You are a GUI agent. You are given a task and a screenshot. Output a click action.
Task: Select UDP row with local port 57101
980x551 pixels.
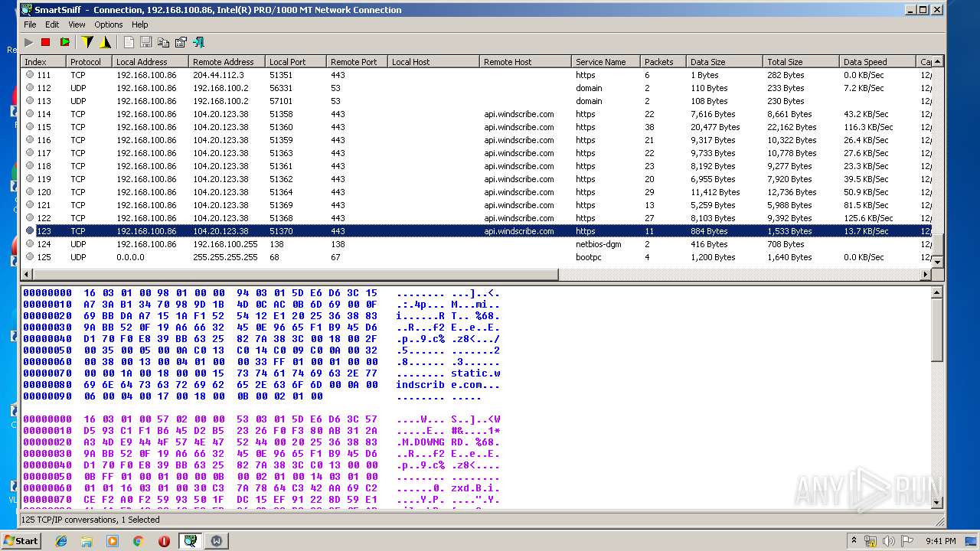click(x=476, y=101)
